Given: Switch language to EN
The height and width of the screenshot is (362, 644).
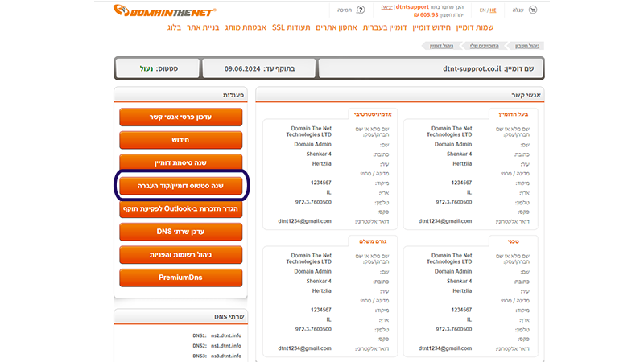Looking at the screenshot, I should 482,10.
